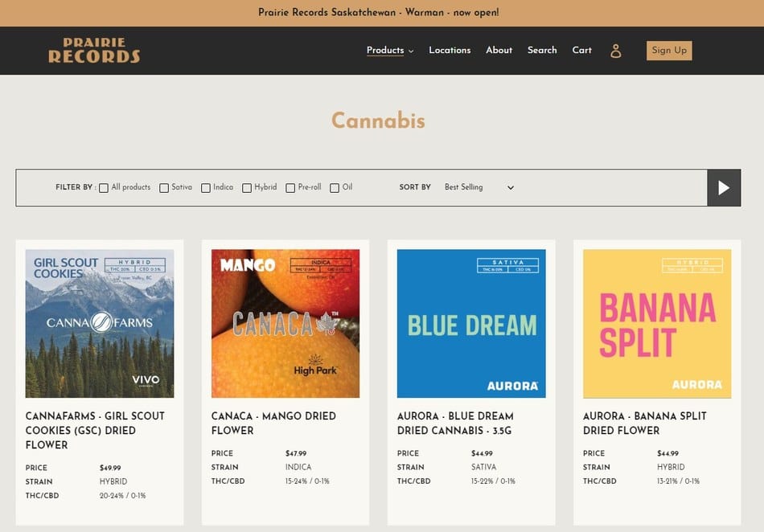Open the user account icon

tap(616, 51)
